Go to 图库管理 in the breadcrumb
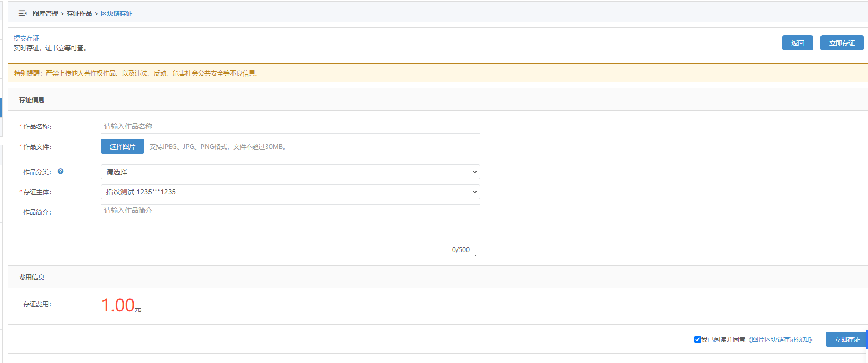Viewport: 868px width, 363px height. tap(45, 14)
